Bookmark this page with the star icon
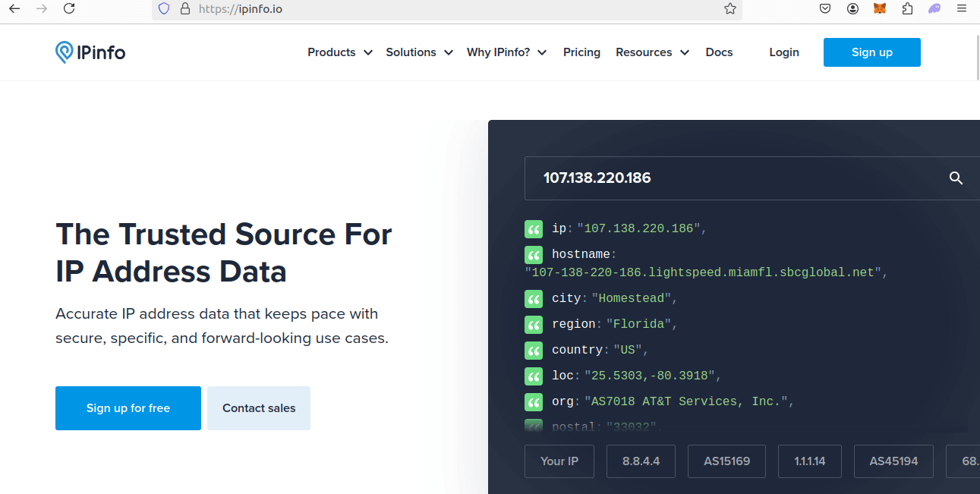 tap(729, 9)
